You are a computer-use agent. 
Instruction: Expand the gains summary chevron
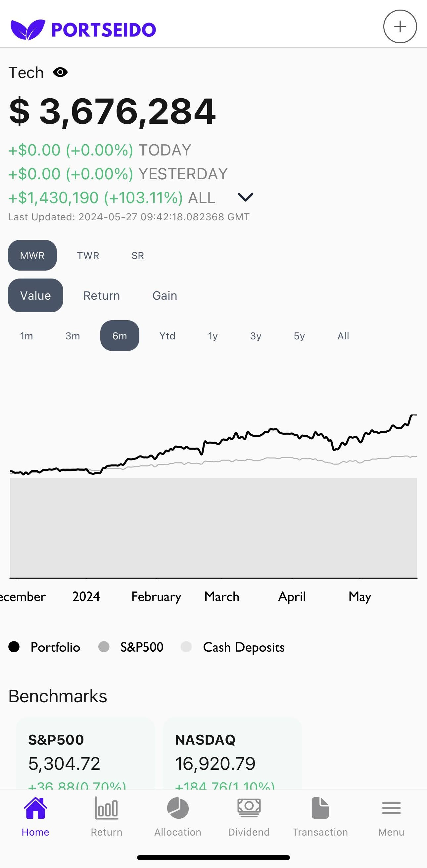point(245,197)
